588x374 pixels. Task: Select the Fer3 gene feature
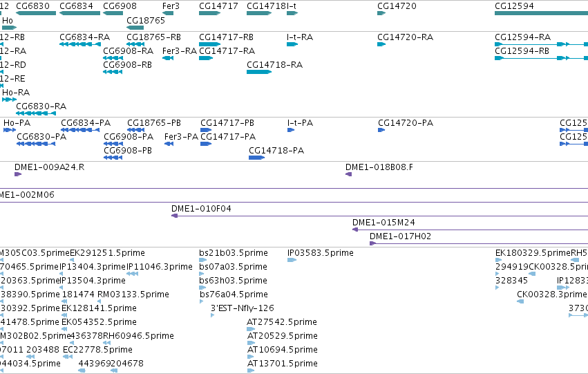tap(168, 13)
